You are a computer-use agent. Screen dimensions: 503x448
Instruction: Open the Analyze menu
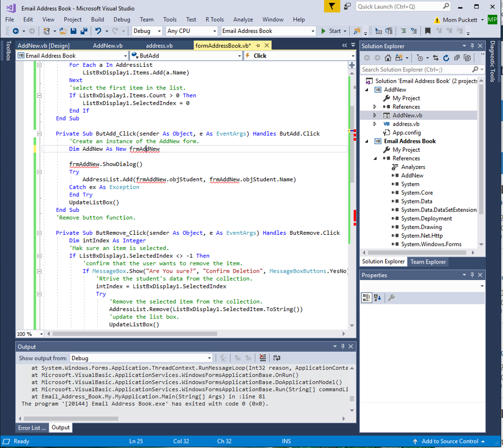pos(243,20)
